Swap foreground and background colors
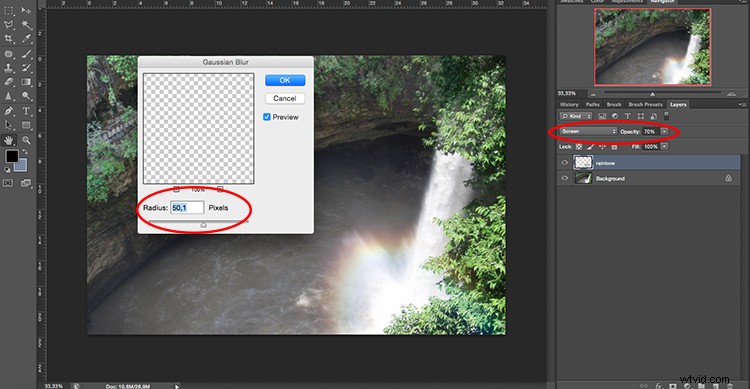The width and height of the screenshot is (750, 389). click(25, 152)
